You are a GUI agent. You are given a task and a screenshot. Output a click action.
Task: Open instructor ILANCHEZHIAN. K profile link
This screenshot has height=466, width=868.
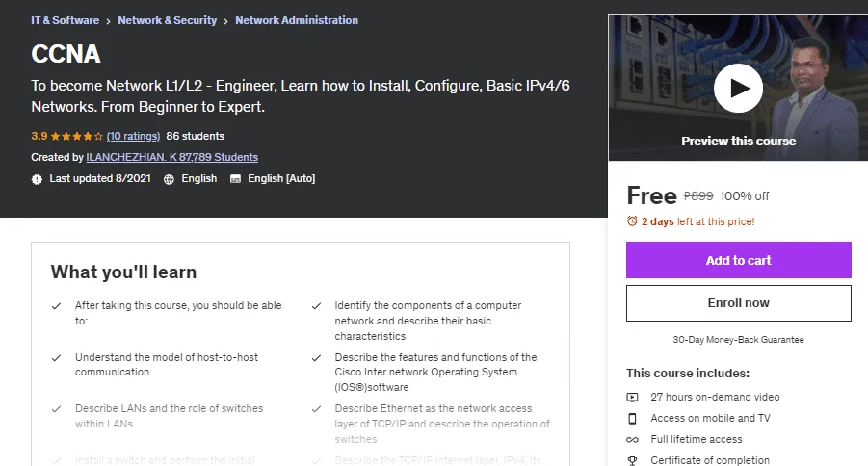tap(172, 157)
